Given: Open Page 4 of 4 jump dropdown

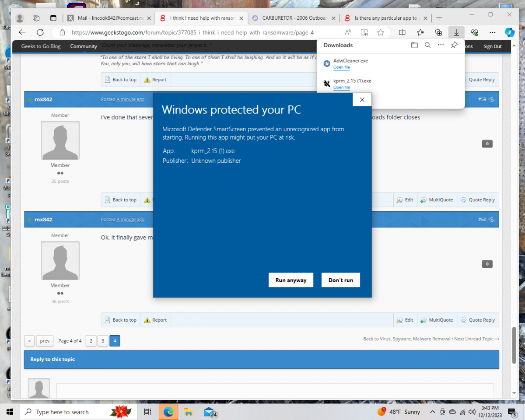Looking at the screenshot, I should (70, 341).
